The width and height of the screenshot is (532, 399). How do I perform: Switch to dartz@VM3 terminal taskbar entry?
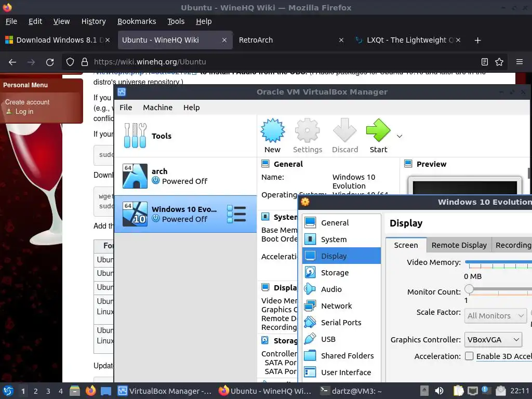pos(351,391)
